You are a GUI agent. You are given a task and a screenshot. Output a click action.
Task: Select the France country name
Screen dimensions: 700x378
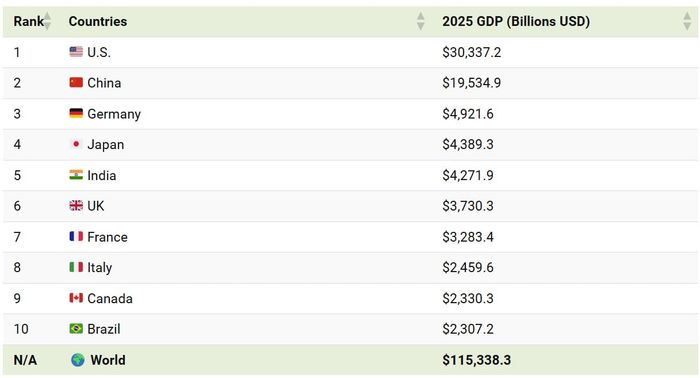[x=108, y=237]
